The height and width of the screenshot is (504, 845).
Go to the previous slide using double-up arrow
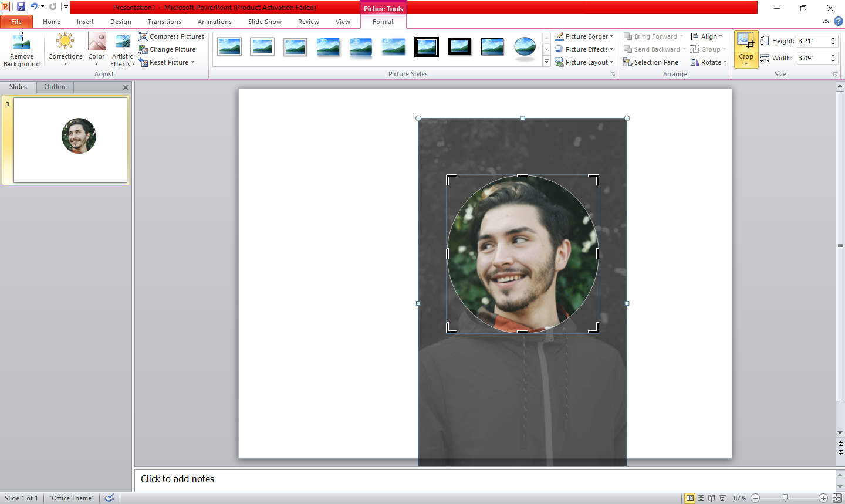[840, 444]
